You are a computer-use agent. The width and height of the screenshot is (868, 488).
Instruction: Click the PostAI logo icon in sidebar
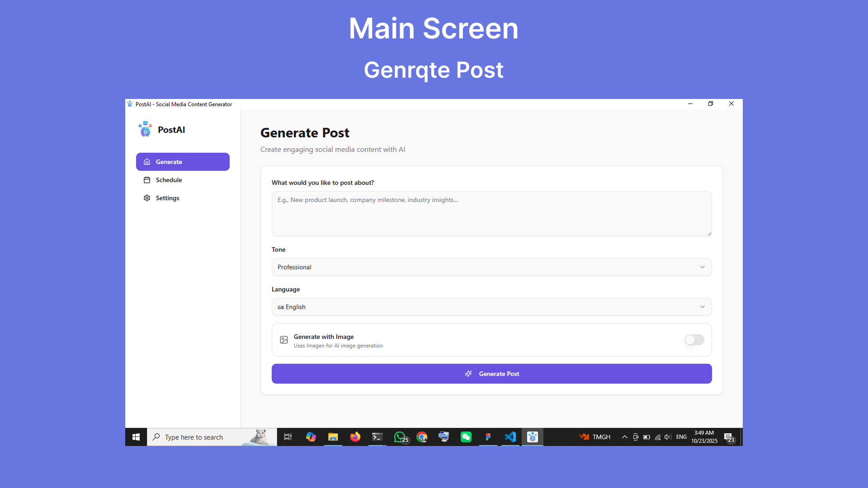click(x=145, y=129)
